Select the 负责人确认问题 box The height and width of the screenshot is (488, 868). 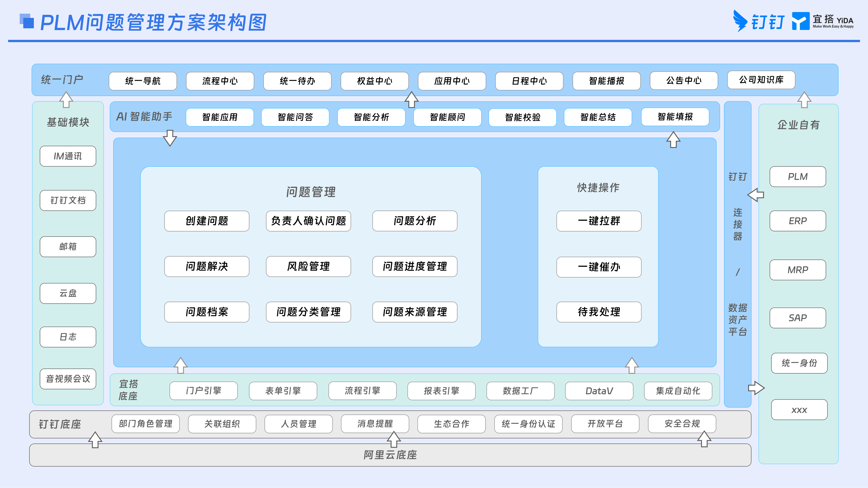click(x=309, y=221)
